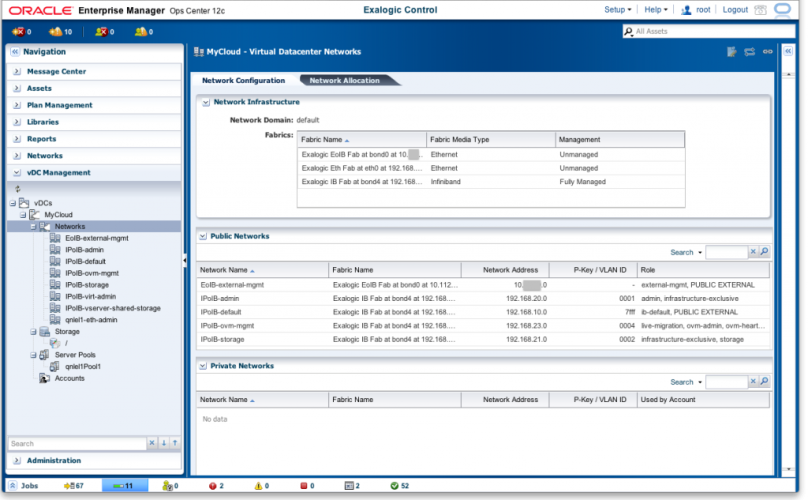The image size is (808, 500).
Task: Run the Public Networks search magnifier
Action: [765, 252]
